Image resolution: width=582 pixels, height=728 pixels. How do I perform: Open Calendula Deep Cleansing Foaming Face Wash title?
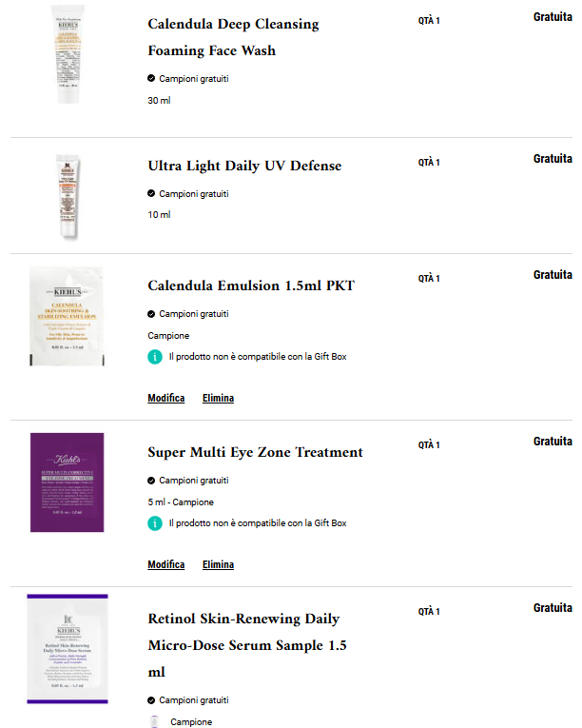click(x=233, y=37)
